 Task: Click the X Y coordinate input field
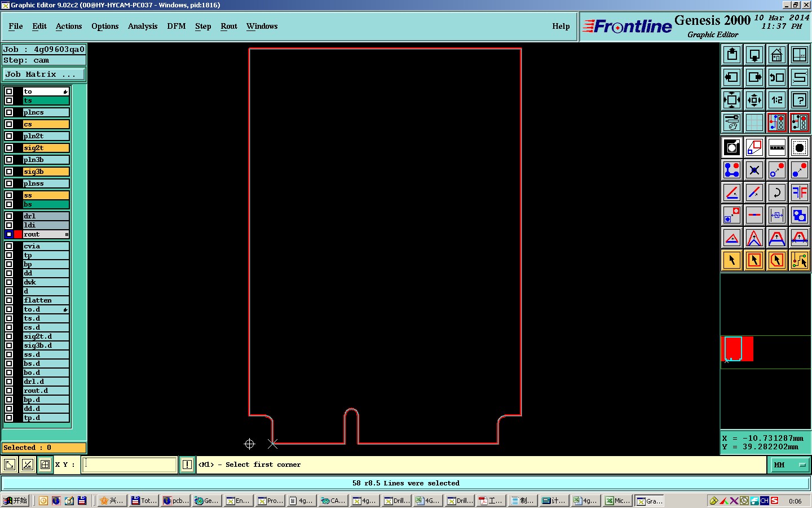pos(130,465)
